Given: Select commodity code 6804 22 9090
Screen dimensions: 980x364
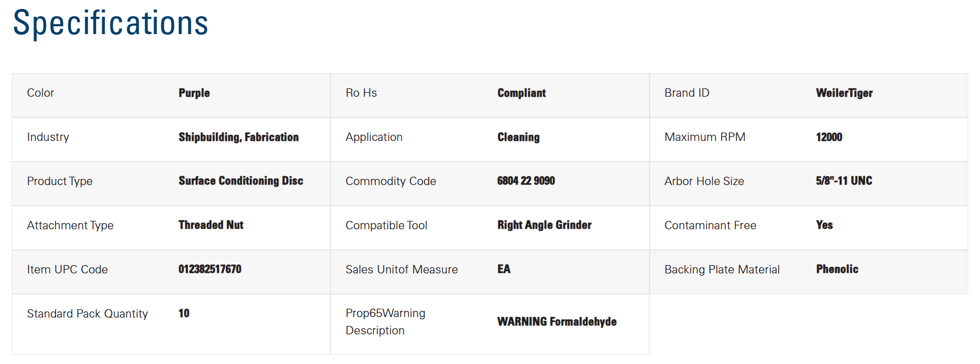Looking at the screenshot, I should click(x=525, y=181).
